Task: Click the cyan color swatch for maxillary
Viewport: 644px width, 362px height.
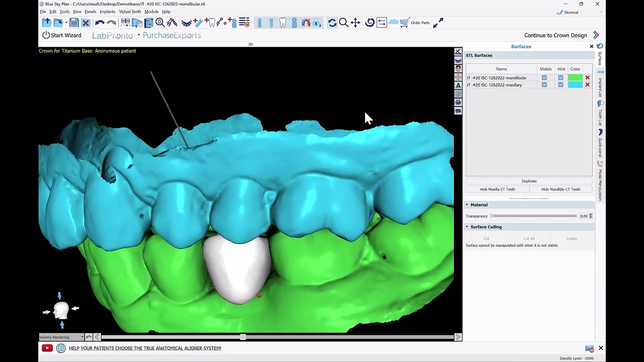Action: click(575, 85)
